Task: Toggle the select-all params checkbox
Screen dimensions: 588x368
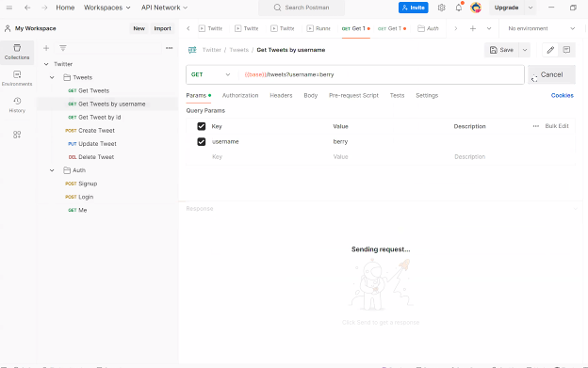Action: point(202,126)
